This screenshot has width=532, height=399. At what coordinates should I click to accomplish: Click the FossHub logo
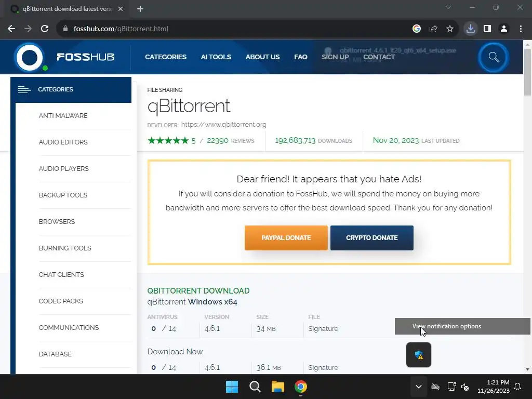coord(64,57)
